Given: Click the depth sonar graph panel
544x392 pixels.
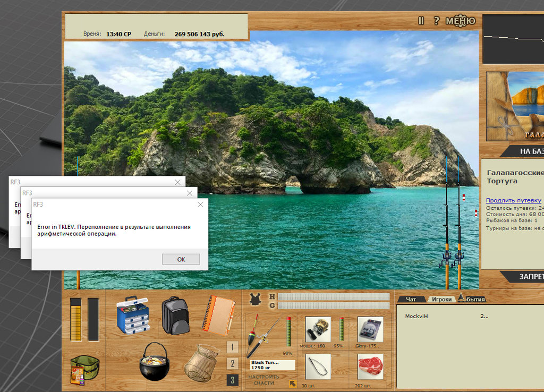Looking at the screenshot, I should [514, 39].
